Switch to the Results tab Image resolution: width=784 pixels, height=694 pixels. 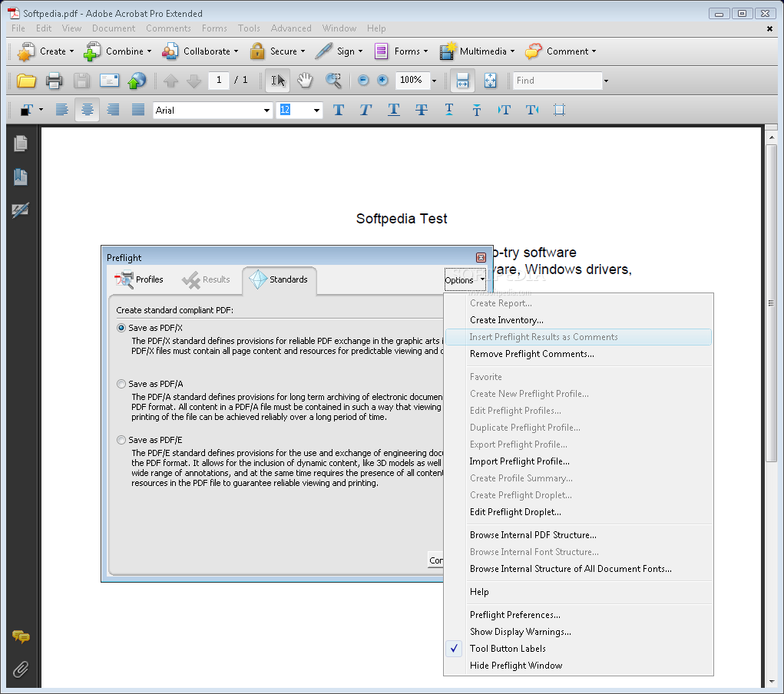point(206,279)
